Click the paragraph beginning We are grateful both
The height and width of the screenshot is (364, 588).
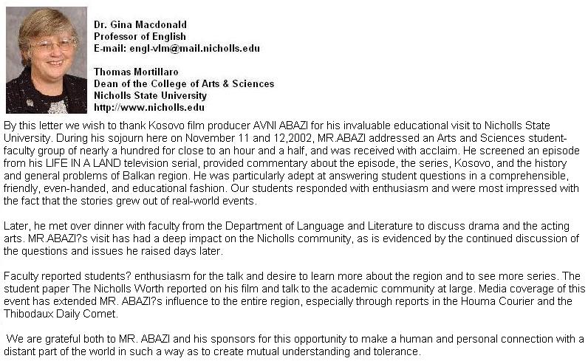(x=294, y=346)
